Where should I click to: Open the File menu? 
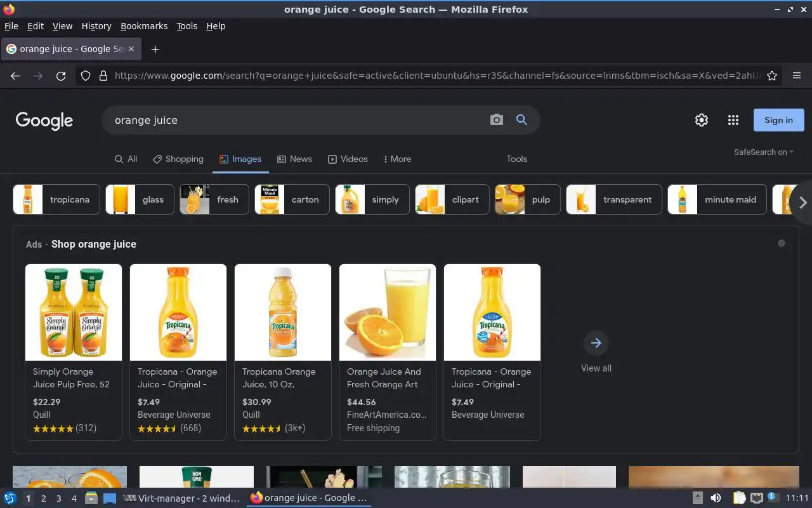[x=11, y=26]
